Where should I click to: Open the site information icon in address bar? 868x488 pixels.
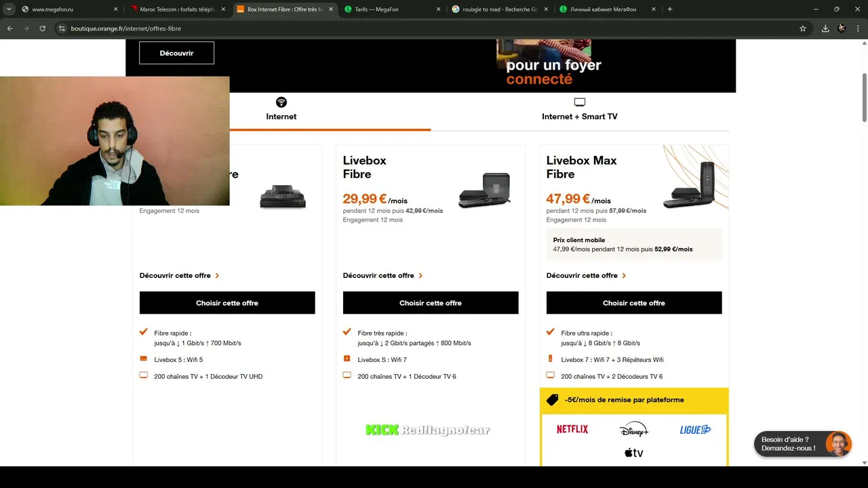point(62,28)
